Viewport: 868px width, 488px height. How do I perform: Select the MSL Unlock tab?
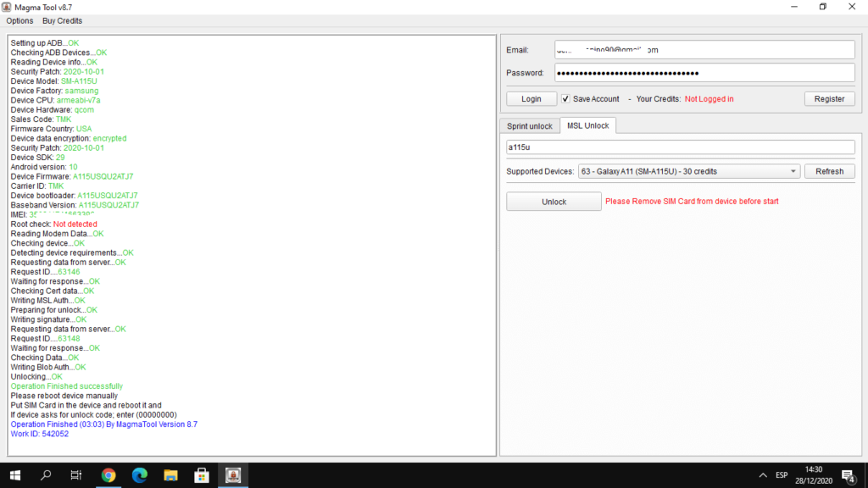pos(588,125)
